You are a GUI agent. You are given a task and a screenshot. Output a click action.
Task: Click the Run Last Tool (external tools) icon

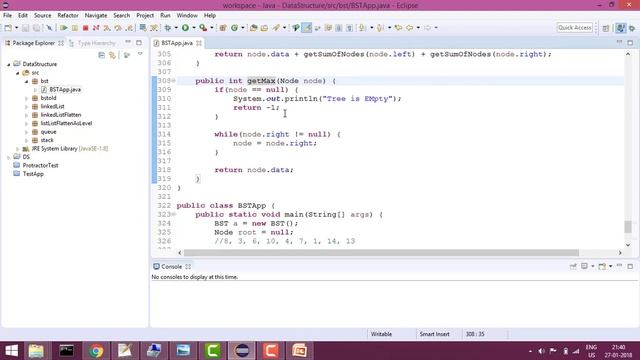203,28
